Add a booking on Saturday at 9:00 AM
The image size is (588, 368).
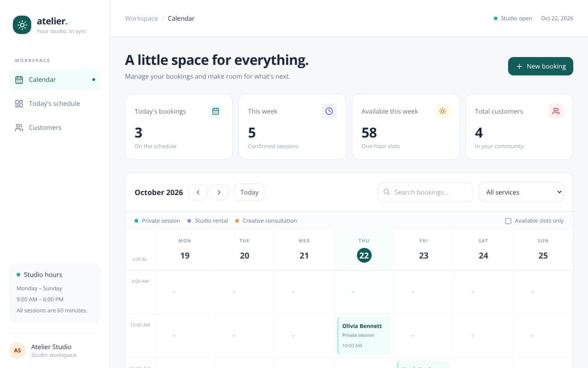[473, 292]
